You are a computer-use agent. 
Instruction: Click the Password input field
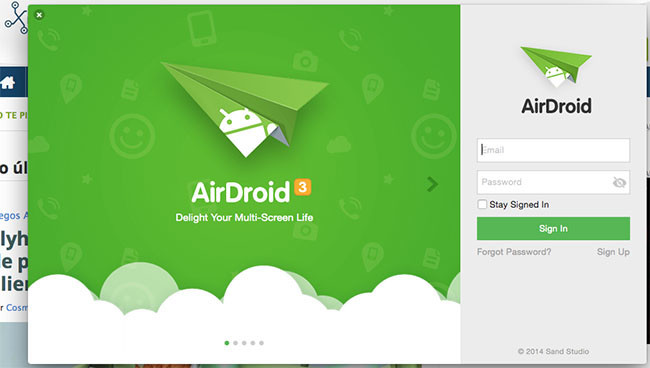tap(553, 182)
